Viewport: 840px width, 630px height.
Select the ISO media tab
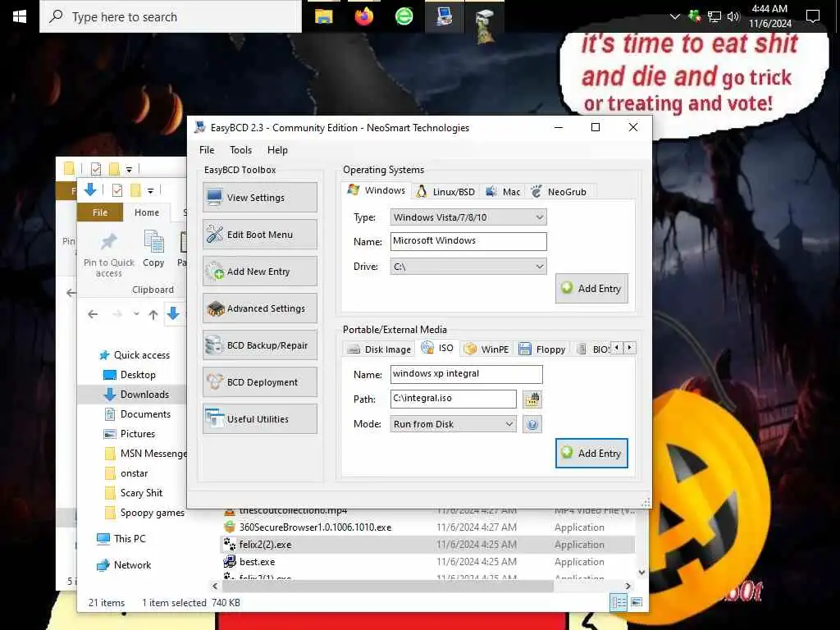tap(438, 348)
